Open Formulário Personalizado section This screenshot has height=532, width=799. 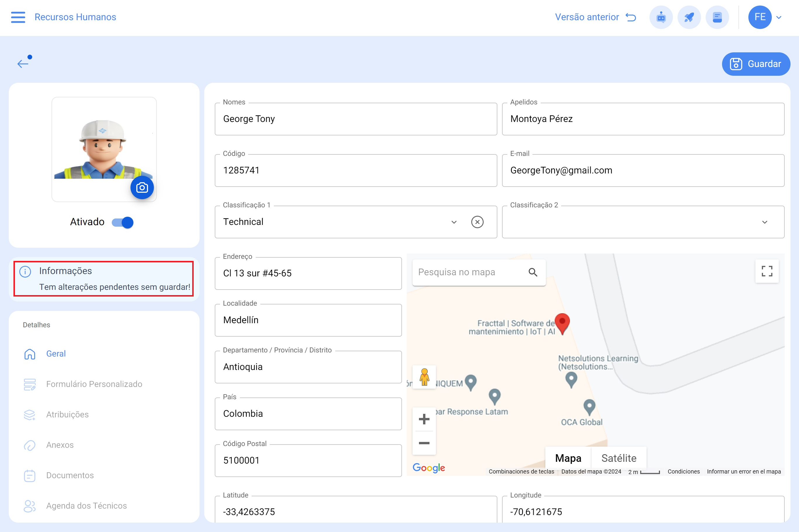(94, 384)
